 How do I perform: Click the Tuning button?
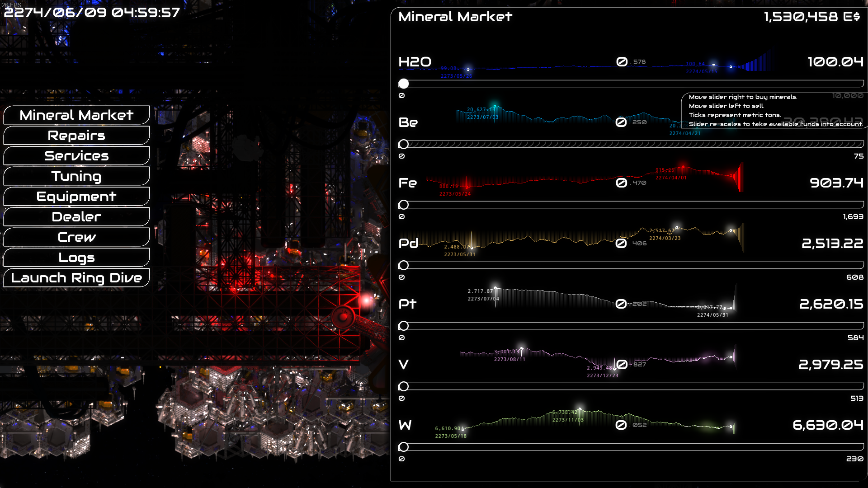coord(76,176)
